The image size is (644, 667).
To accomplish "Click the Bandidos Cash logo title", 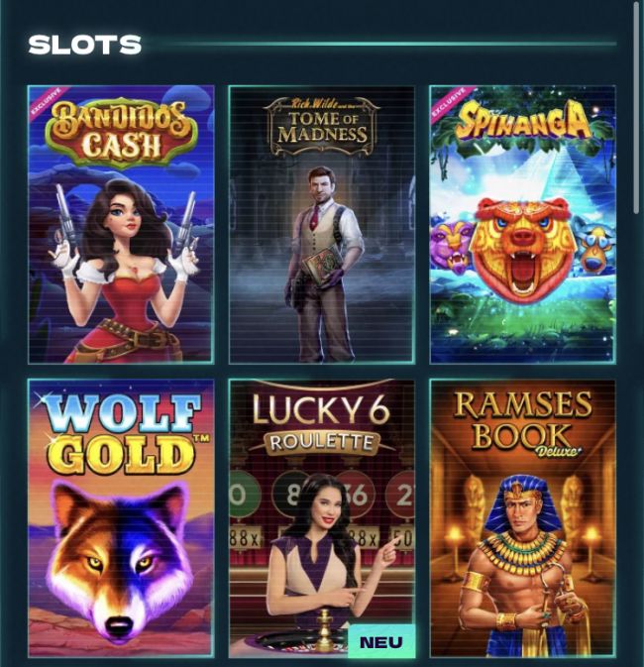I will (121, 132).
